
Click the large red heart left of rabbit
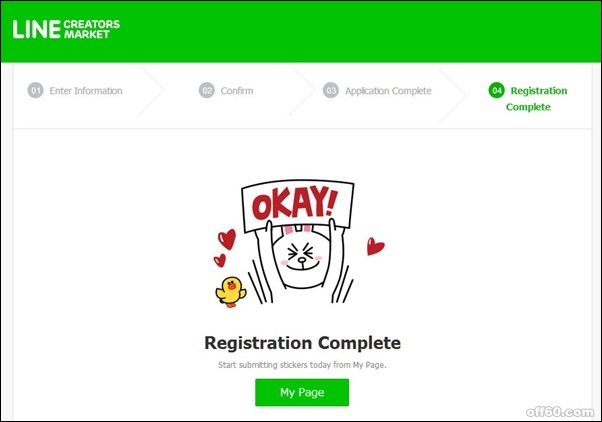[x=227, y=239]
